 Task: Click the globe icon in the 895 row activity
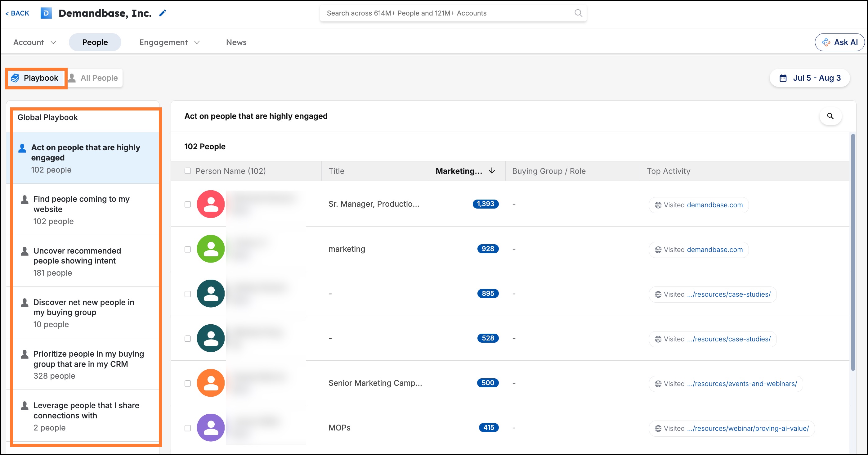tap(658, 295)
